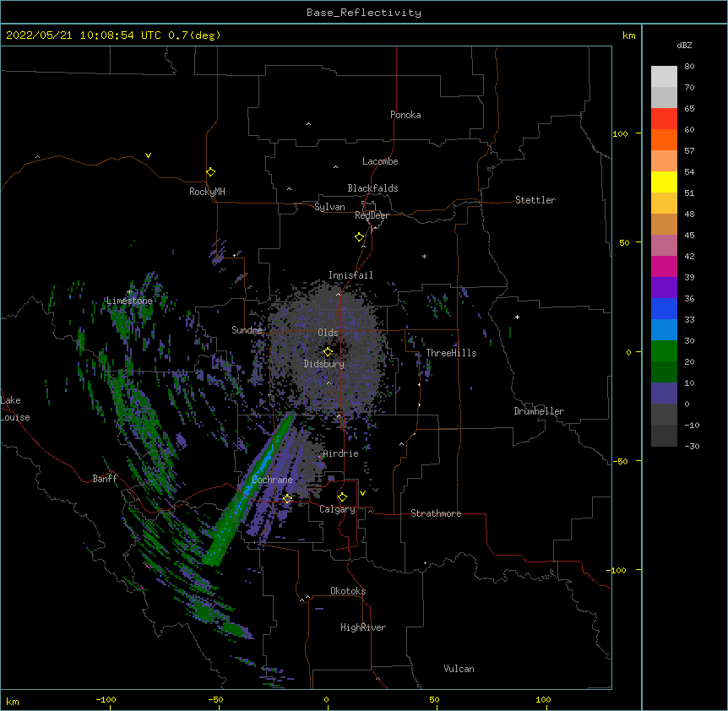Click the 2022/05/21 10:08:54 UTC timestamp
This screenshot has width=728, height=711.
click(83, 35)
